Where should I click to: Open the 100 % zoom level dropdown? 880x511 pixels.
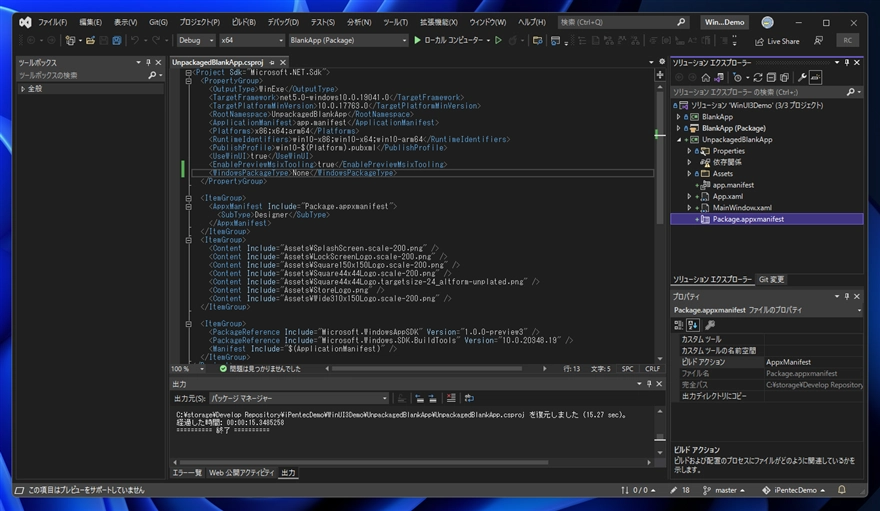point(188,369)
